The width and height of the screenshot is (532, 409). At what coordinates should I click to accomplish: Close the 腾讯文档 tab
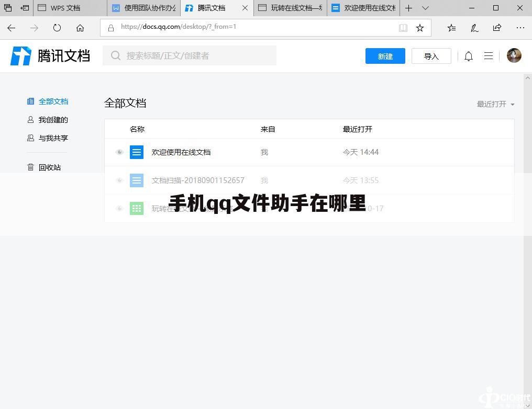click(x=245, y=8)
